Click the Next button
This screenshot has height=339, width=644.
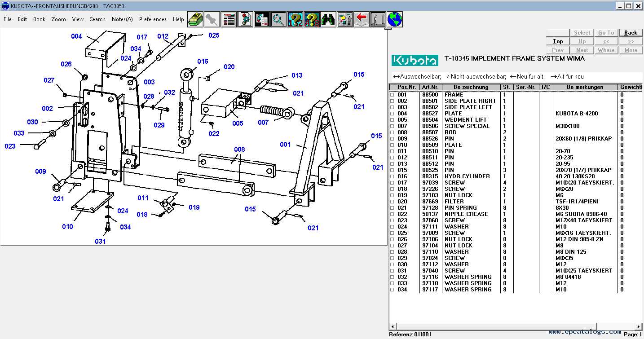(582, 50)
